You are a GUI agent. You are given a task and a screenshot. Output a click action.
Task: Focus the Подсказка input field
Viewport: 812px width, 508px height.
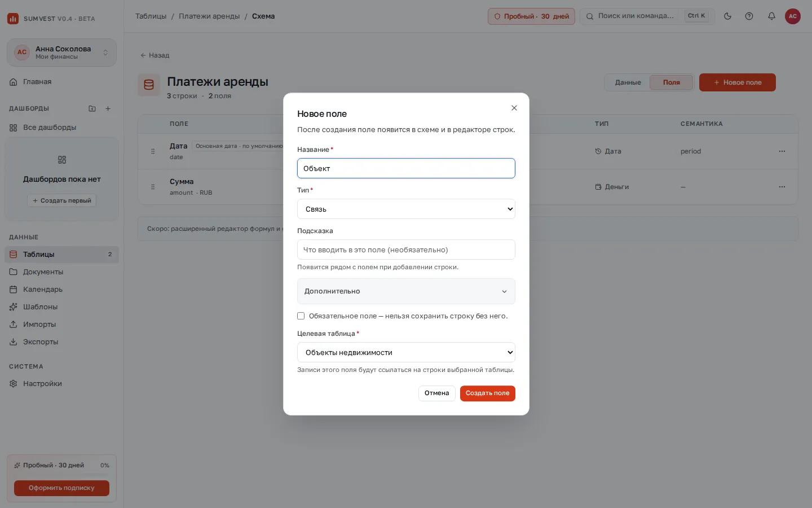pos(406,249)
